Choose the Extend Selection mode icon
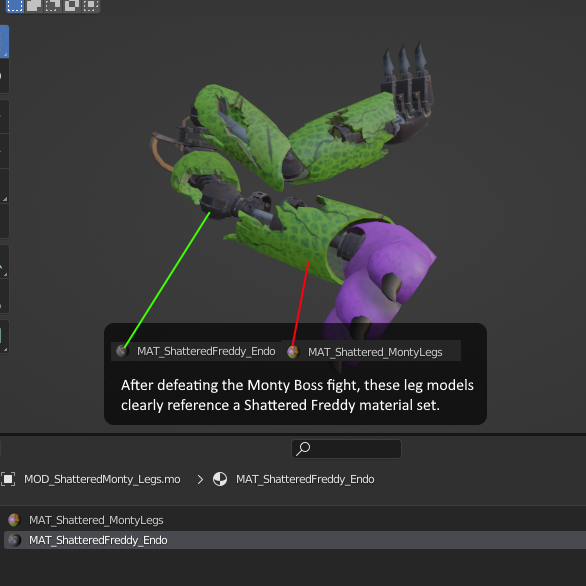Image resolution: width=586 pixels, height=586 pixels. tap(34, 5)
